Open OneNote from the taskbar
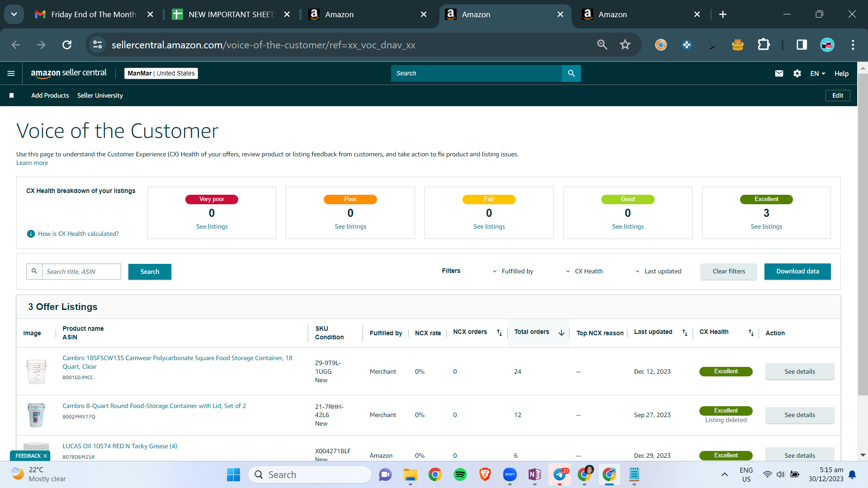Screen dimensions: 868x488 click(x=534, y=474)
